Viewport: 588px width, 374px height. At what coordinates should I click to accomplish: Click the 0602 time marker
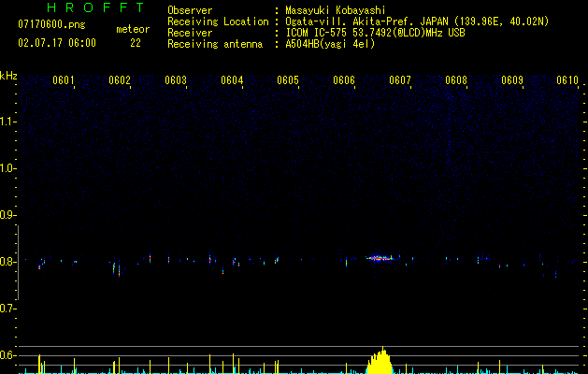coord(120,80)
